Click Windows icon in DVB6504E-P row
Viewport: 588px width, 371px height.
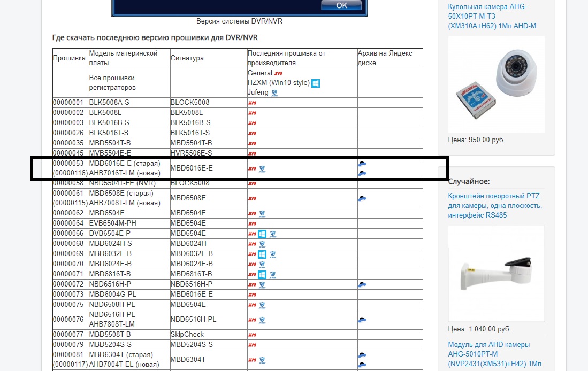pos(262,234)
